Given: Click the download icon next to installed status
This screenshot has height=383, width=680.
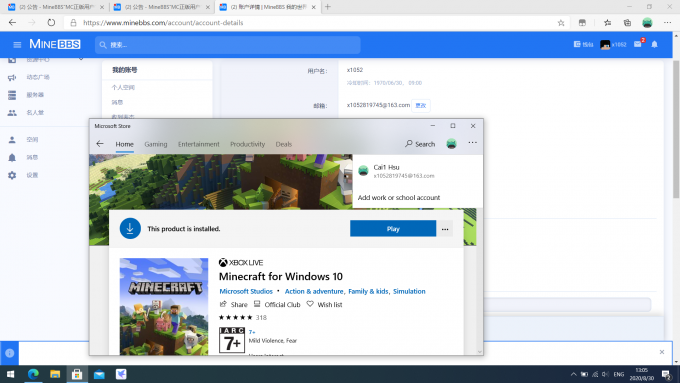Looking at the screenshot, I should [130, 229].
